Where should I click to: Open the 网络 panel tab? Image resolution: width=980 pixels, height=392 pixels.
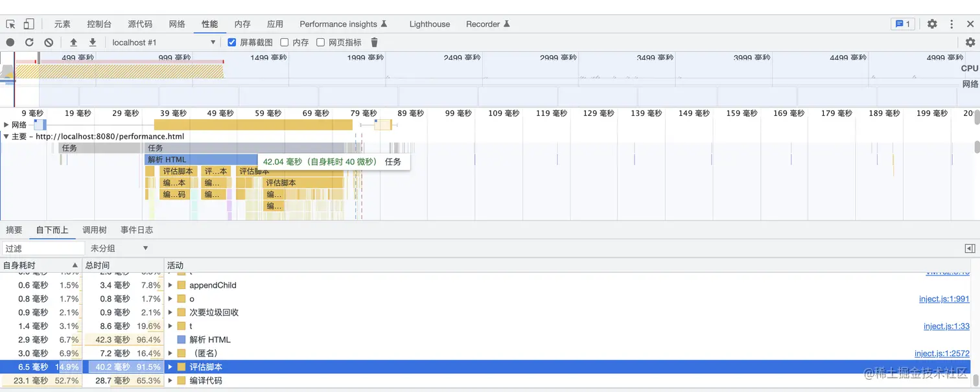177,24
